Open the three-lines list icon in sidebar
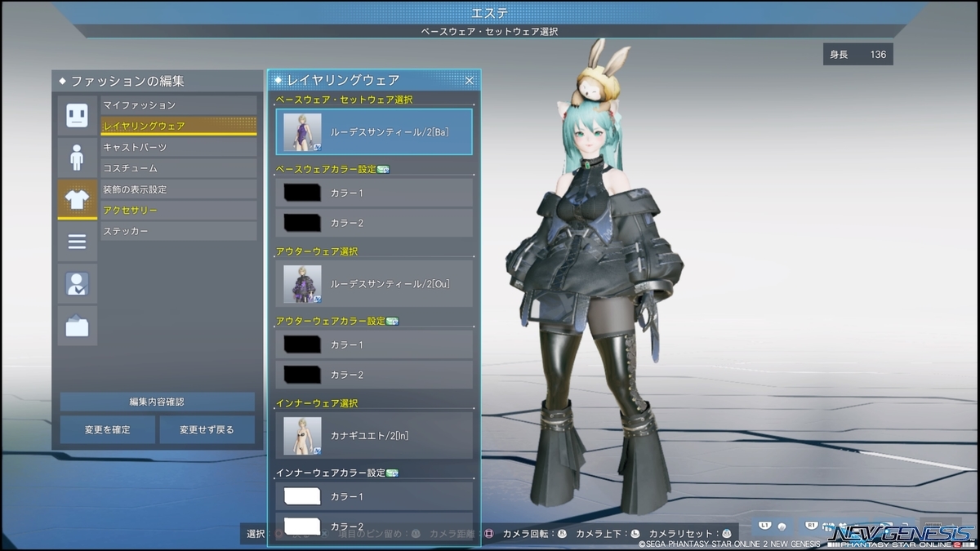Image resolution: width=980 pixels, height=551 pixels. [77, 242]
